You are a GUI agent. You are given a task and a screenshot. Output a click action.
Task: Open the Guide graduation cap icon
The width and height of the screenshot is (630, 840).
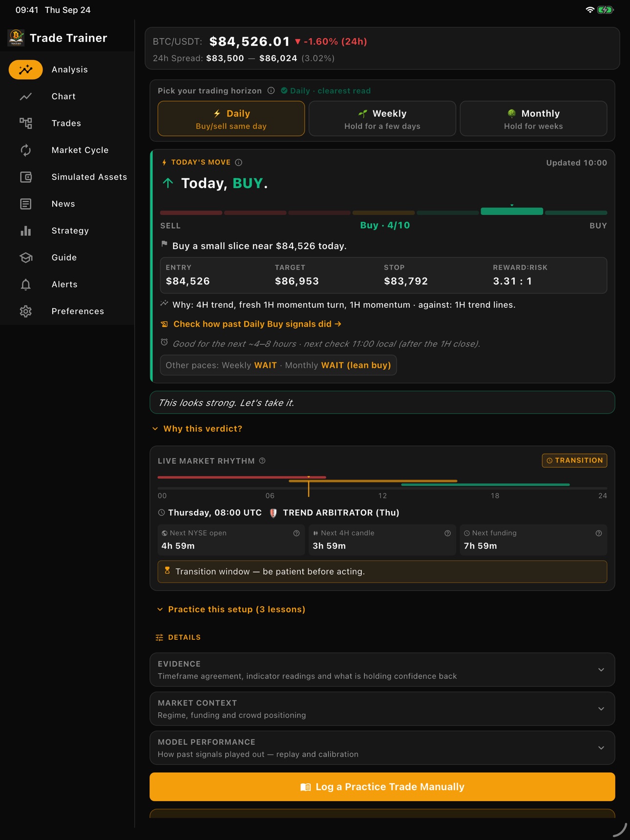coord(26,257)
